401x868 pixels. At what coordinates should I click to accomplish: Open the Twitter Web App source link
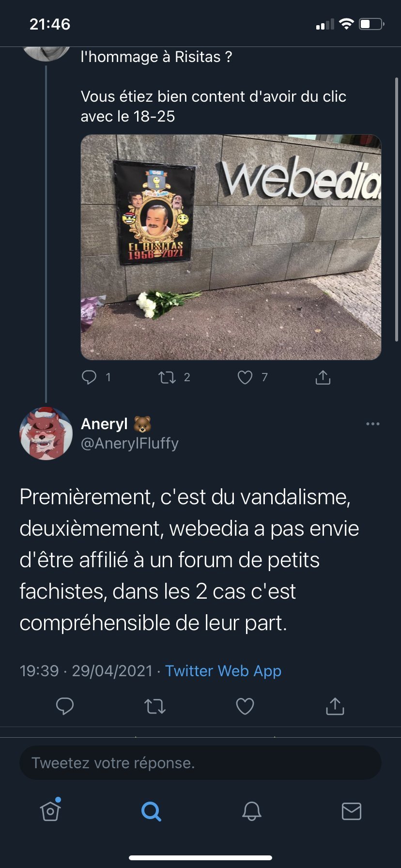(x=223, y=671)
